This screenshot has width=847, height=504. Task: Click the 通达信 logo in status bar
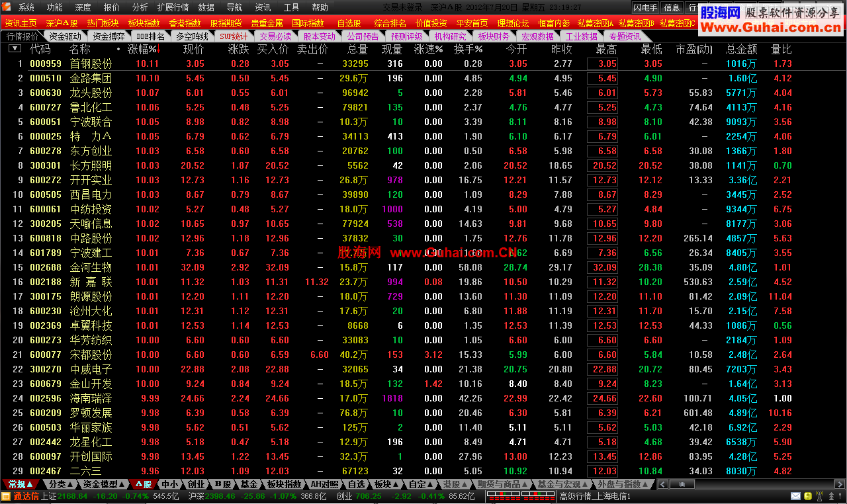point(26,496)
